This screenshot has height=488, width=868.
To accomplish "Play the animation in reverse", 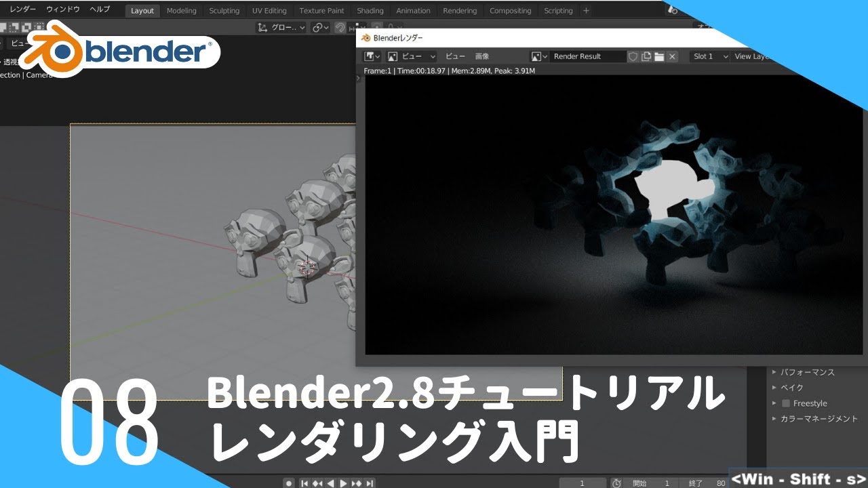I will coord(330,483).
